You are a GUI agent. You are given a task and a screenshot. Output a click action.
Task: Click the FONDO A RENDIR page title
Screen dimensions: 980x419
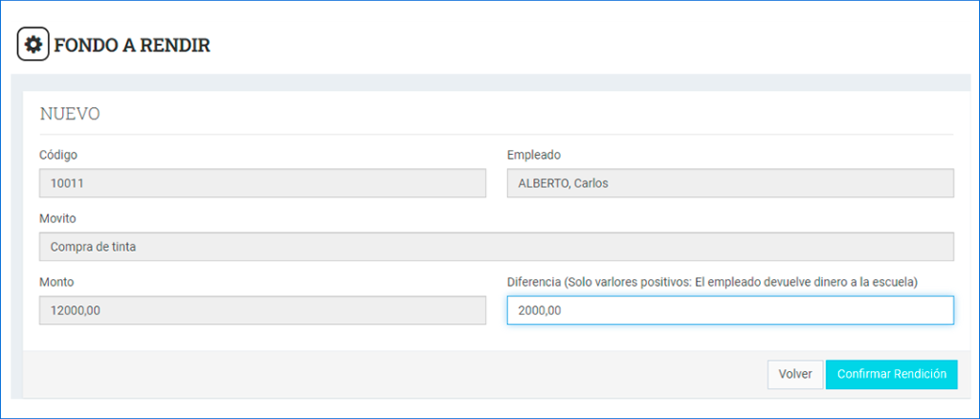coord(132,45)
